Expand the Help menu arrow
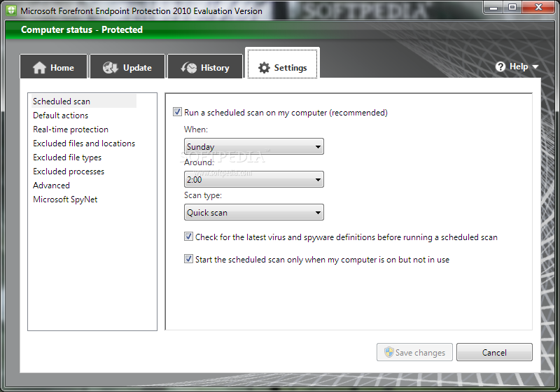This screenshot has width=560, height=392. (535, 66)
